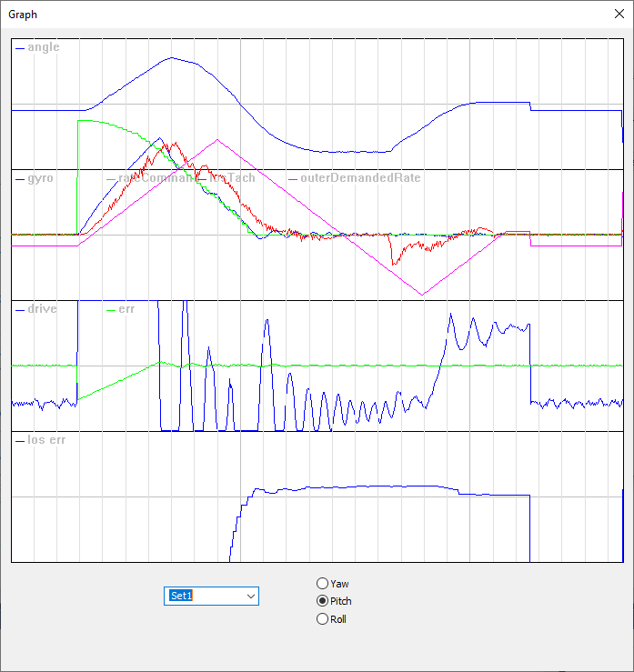Screen dimensions: 634x672
Task: Click the los err legend label
Action: 46,440
